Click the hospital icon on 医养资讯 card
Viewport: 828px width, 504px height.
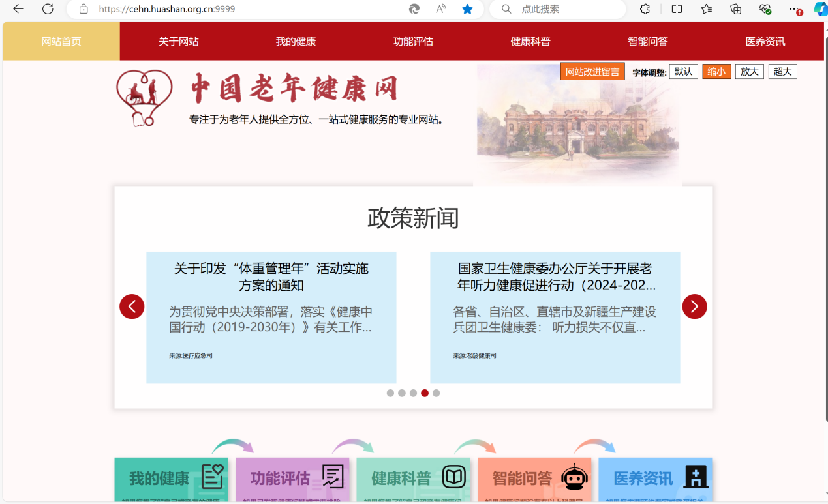[x=696, y=477]
